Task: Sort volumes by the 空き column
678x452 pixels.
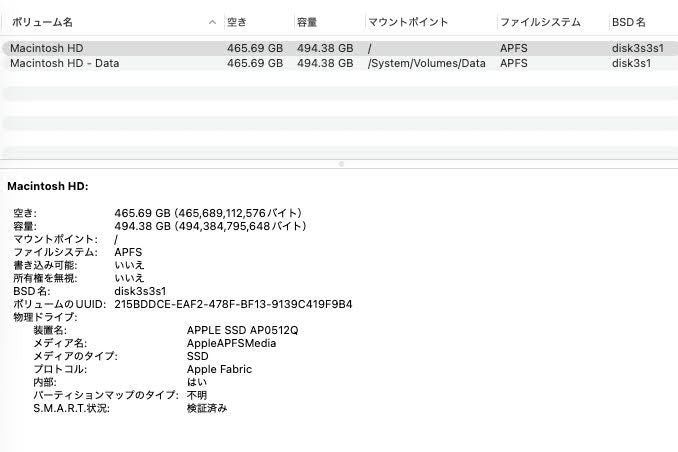Action: [237, 22]
